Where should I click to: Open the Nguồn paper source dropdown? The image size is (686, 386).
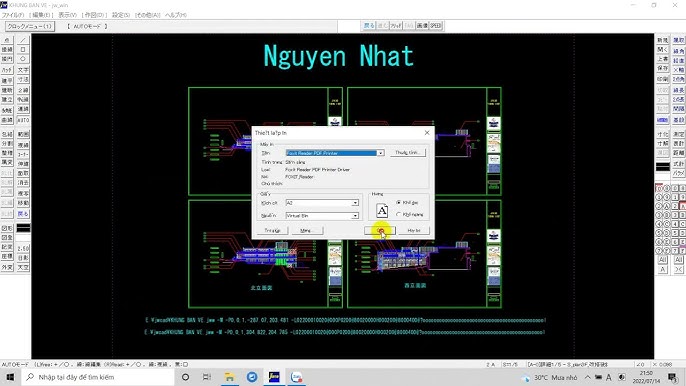(355, 215)
